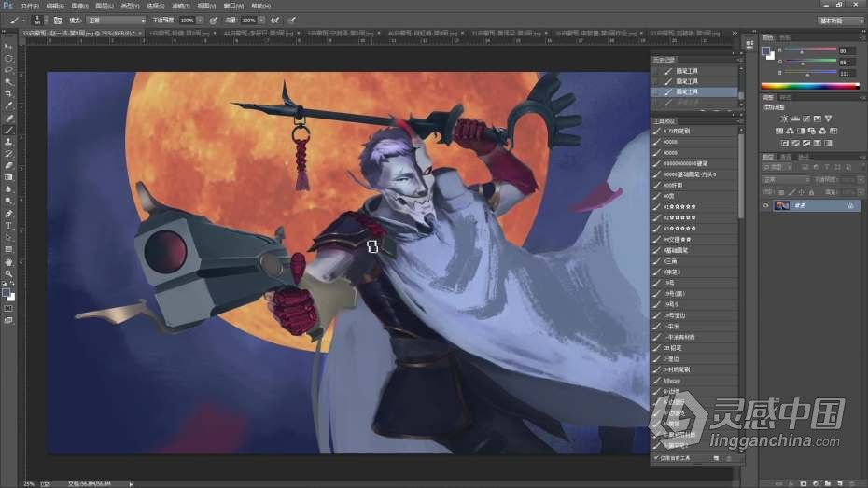The image size is (868, 488).
Task: Toggle pressure control for brush size
Action: [x=292, y=20]
